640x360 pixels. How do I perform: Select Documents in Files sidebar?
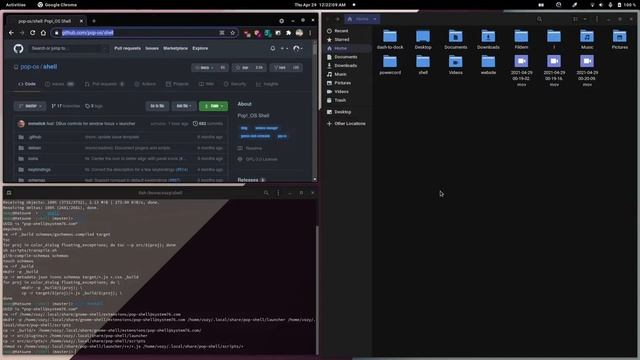(346, 57)
